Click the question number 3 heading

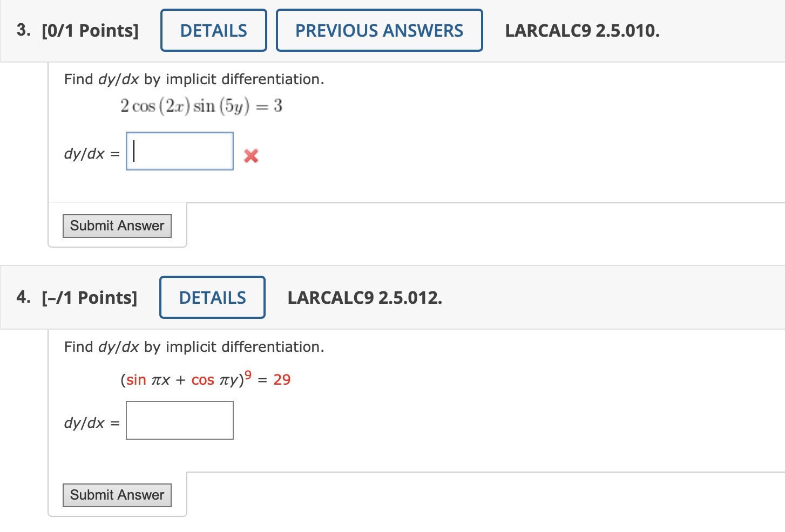22,31
